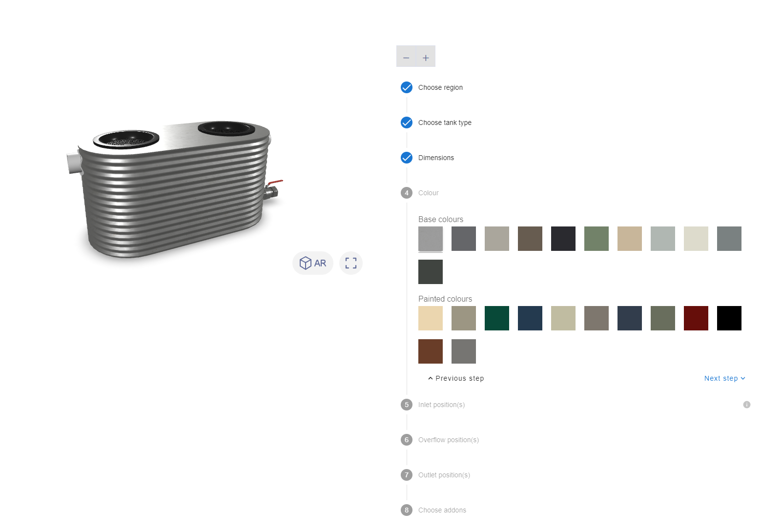Expand the Inlet position(s) step

point(441,405)
